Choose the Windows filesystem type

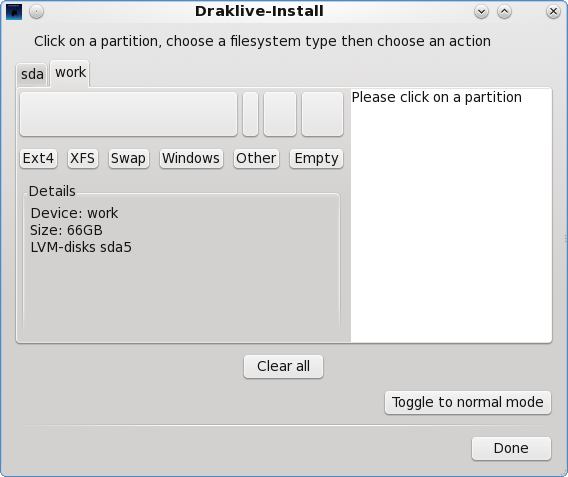click(x=191, y=159)
